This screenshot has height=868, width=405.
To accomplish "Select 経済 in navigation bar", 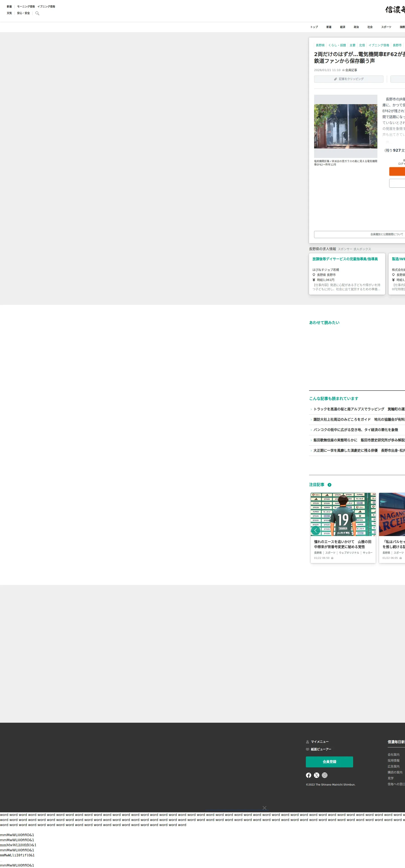I will [x=342, y=27].
